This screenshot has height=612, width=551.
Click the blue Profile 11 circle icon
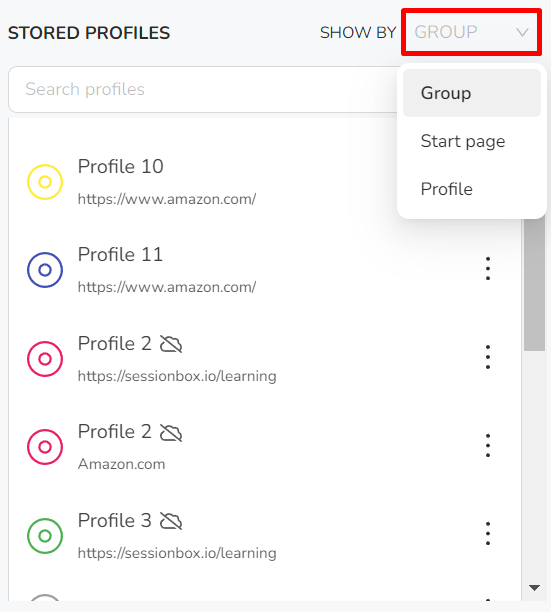pyautogui.click(x=45, y=270)
